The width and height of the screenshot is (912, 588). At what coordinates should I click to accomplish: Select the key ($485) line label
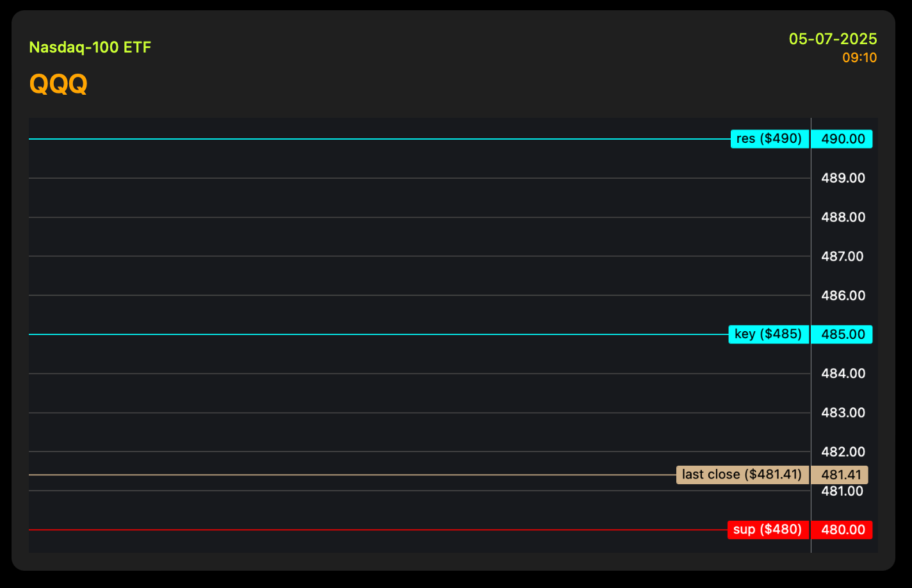click(769, 334)
